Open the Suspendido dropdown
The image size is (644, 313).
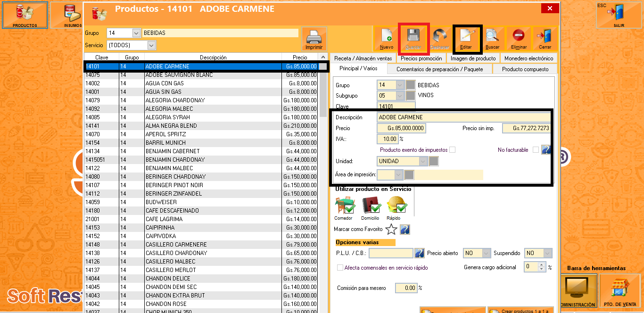(547, 253)
